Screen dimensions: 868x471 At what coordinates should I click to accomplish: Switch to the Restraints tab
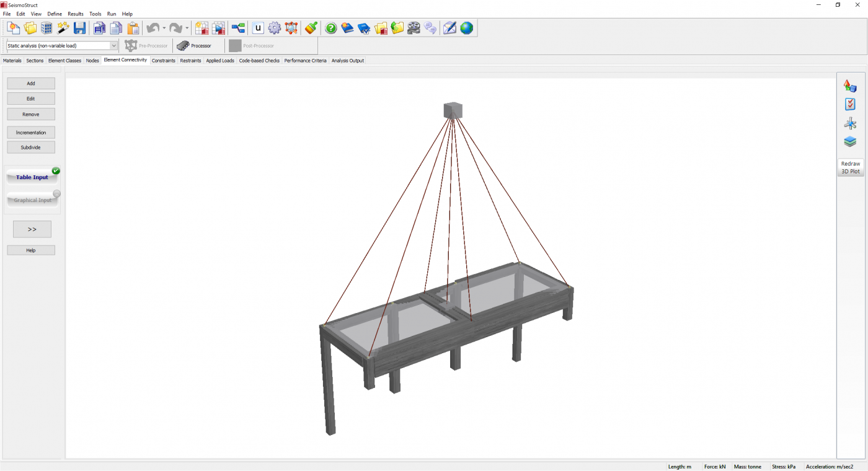coord(190,61)
